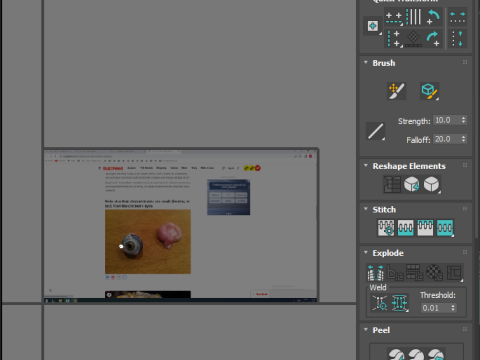Viewport: 480px width, 360px height.
Task: Click Flatten by Material ID checker icon
Action: (434, 272)
